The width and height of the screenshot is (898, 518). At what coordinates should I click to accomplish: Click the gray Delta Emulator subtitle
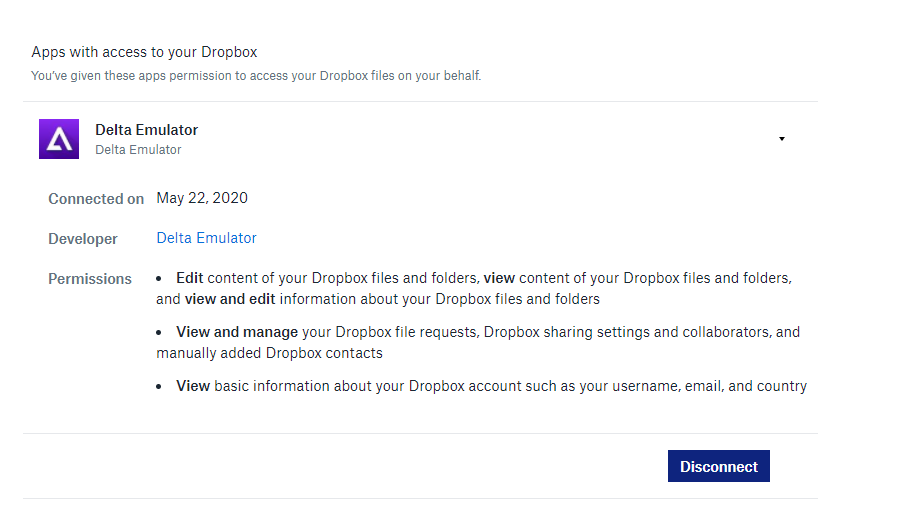(x=138, y=150)
